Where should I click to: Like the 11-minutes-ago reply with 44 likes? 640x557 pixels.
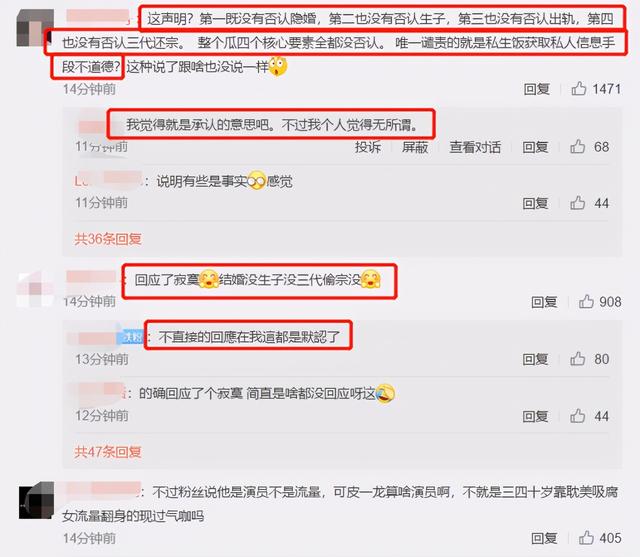coord(578,202)
